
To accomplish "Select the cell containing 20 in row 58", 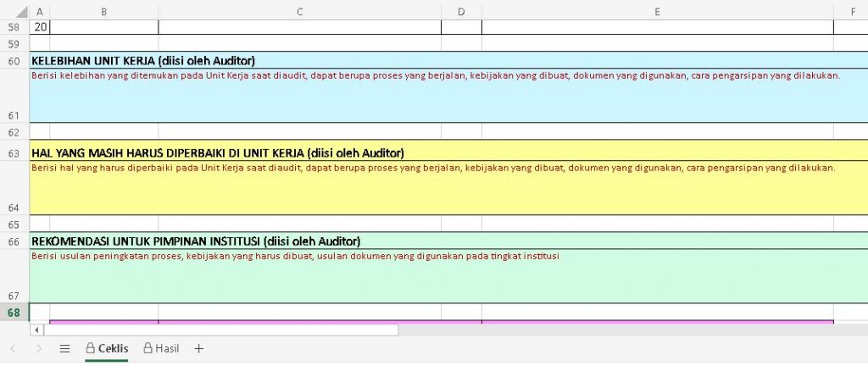I will (40, 27).
